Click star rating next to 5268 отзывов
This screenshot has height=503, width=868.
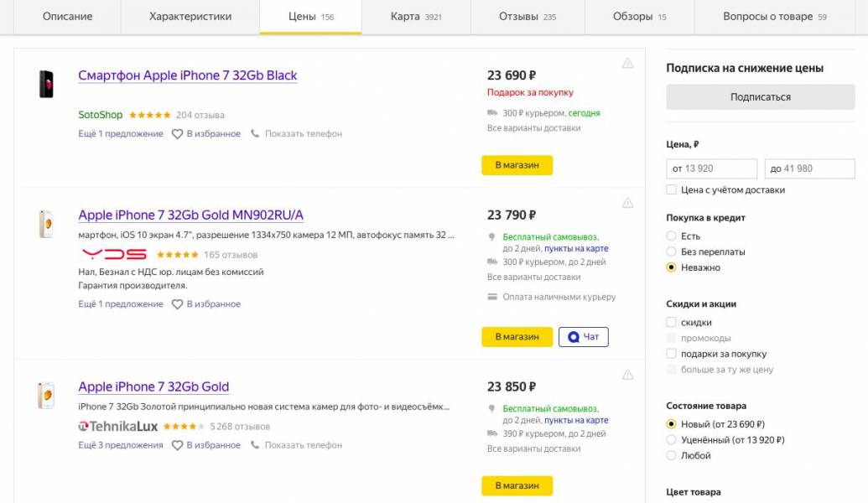tap(184, 427)
